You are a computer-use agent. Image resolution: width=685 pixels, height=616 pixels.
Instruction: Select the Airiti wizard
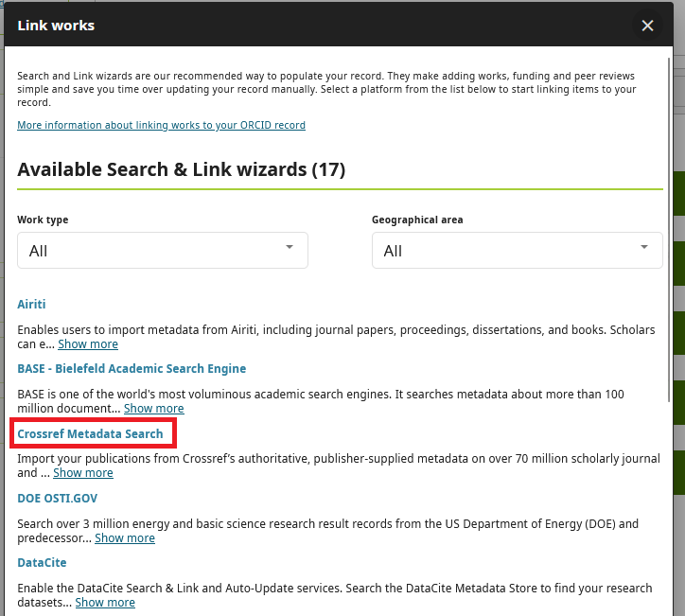[x=31, y=304]
